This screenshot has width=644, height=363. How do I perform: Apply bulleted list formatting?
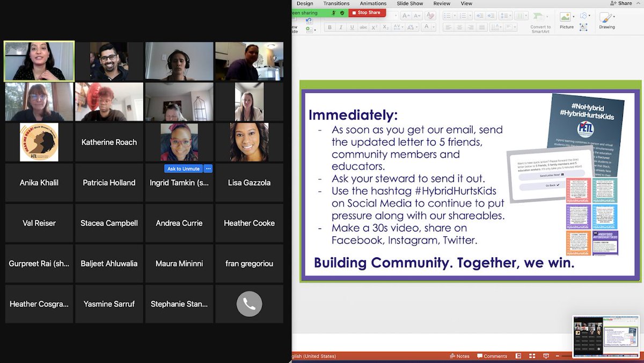click(x=448, y=16)
